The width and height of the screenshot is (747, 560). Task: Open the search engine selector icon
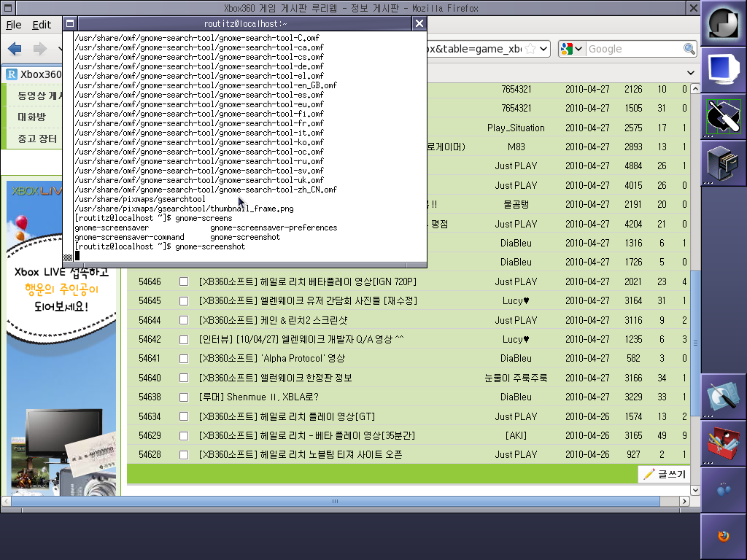pos(571,49)
